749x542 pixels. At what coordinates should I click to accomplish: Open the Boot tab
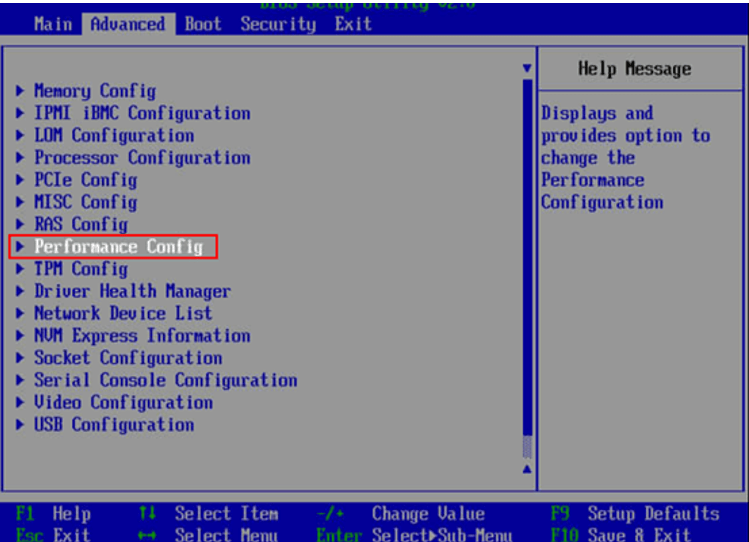[203, 24]
